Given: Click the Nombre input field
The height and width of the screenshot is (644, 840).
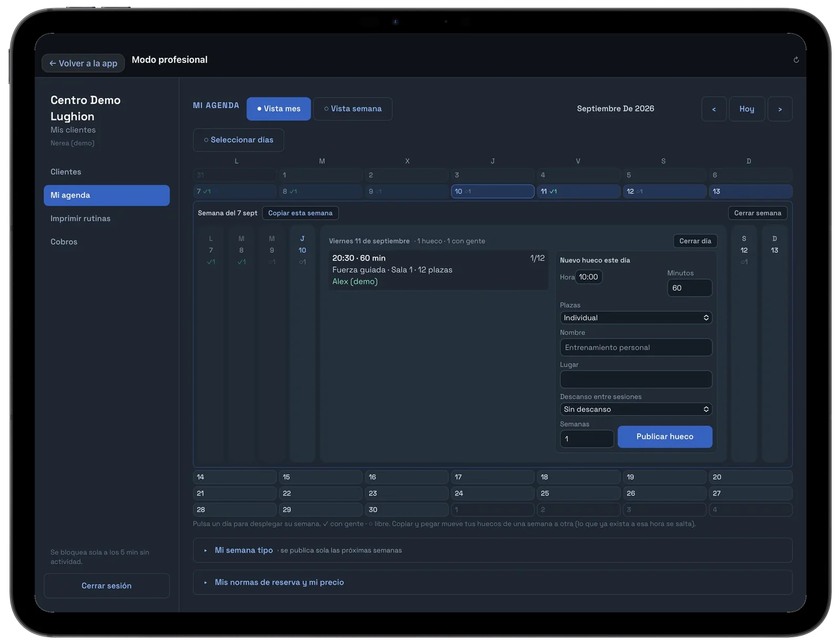Looking at the screenshot, I should (x=636, y=347).
